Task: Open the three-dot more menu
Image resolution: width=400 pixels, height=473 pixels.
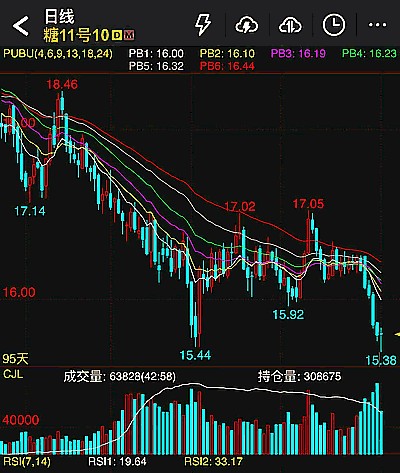Action: (x=377, y=25)
